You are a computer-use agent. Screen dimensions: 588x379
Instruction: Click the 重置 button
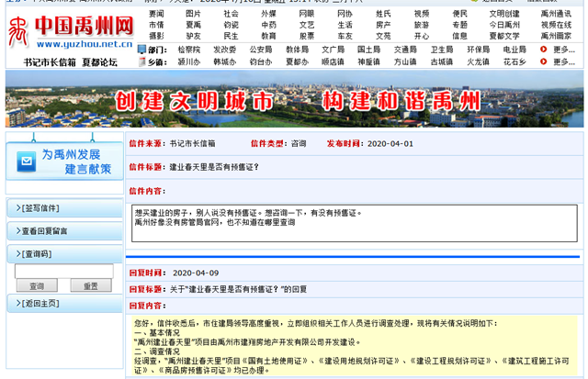click(x=91, y=285)
